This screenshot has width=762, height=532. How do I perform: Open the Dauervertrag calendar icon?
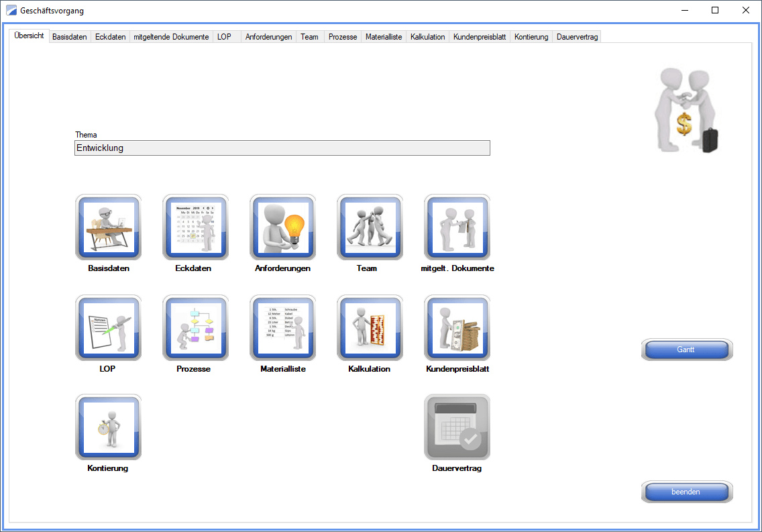click(x=457, y=427)
